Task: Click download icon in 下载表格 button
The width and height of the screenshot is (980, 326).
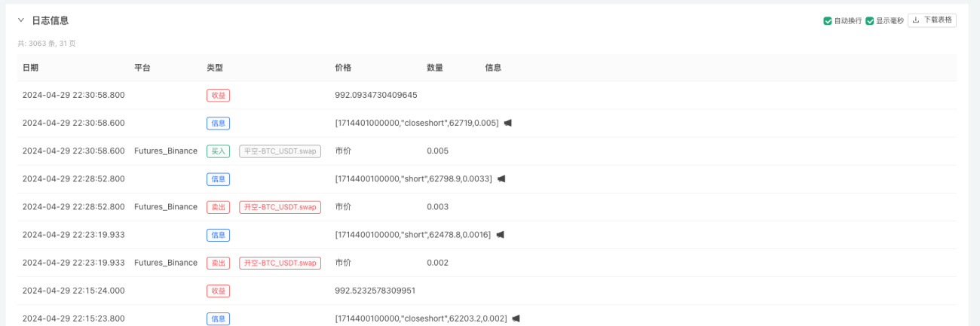Action: point(916,20)
